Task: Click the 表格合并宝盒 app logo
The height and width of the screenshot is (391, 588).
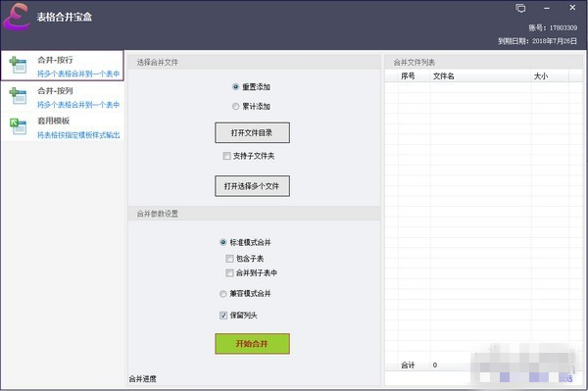Action: (x=17, y=17)
